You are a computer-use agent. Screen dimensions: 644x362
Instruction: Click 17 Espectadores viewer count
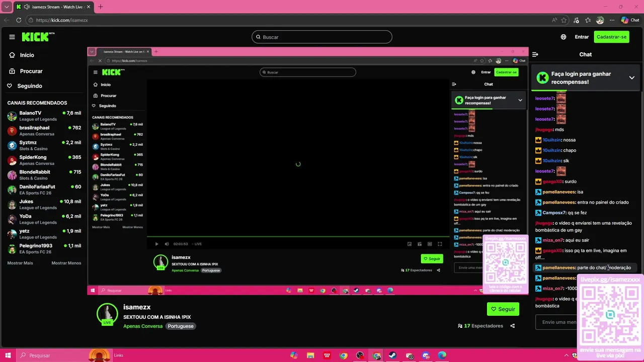pyautogui.click(x=480, y=326)
